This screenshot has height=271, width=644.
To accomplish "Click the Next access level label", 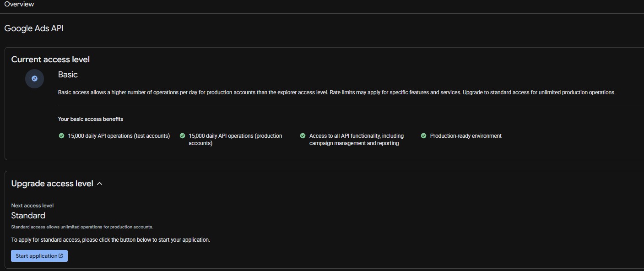I will pos(32,206).
